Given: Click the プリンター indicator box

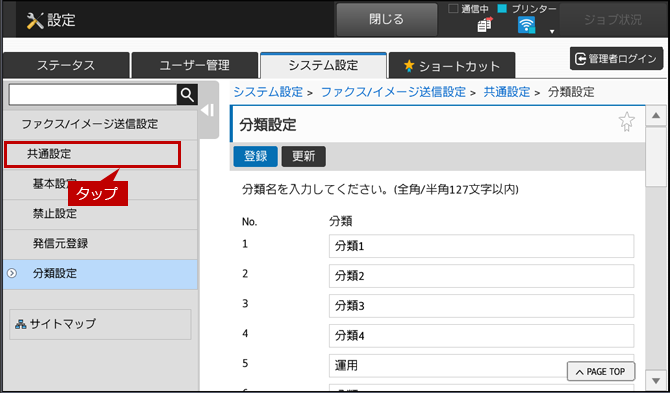Looking at the screenshot, I should point(502,9).
